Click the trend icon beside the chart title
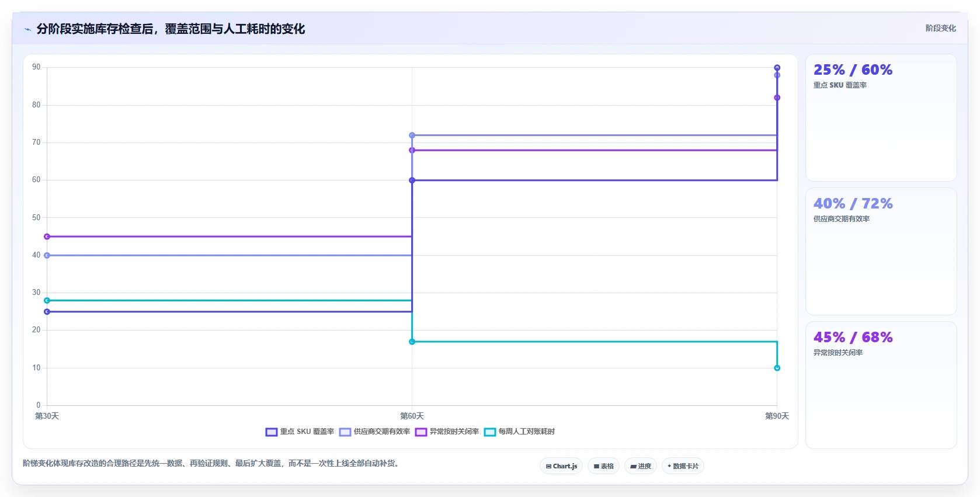Viewport: 980px width, 497px height. click(x=27, y=29)
